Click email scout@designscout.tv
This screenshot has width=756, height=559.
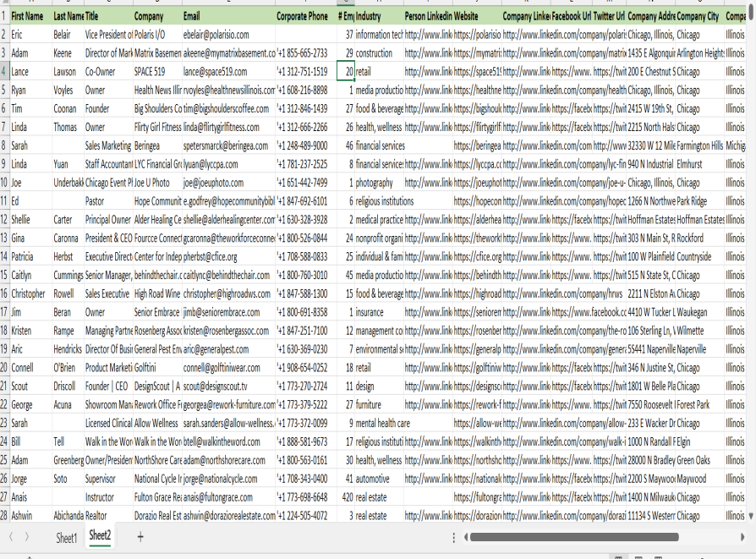[x=228, y=386]
